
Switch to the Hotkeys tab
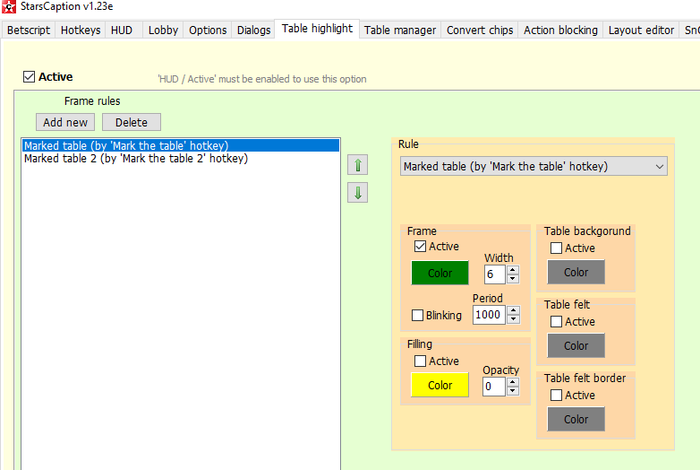[x=80, y=30]
